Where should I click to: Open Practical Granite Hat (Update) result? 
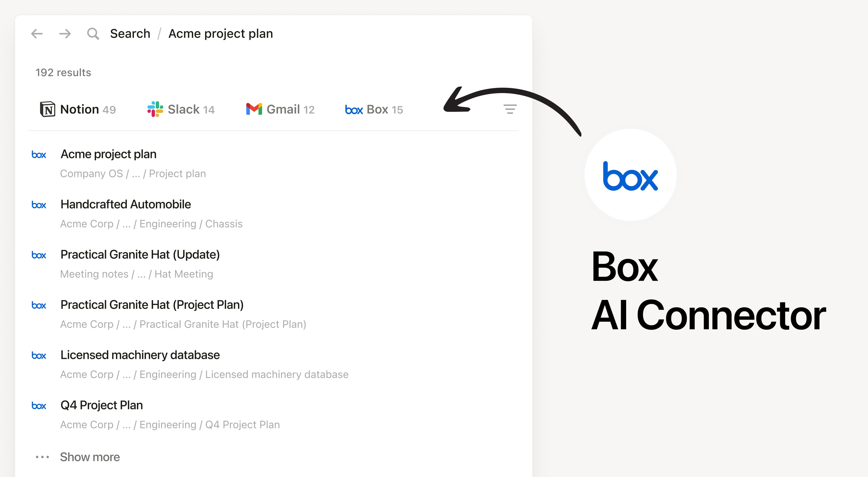140,255
